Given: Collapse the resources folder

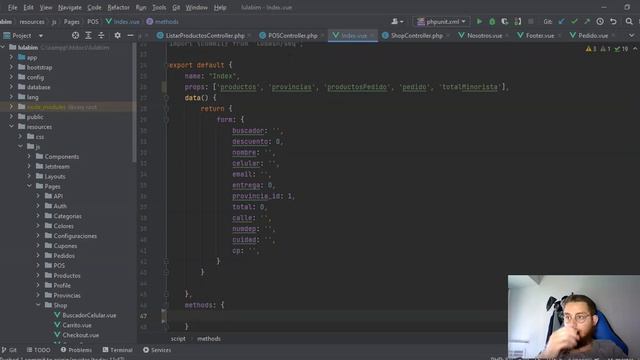Looking at the screenshot, I should [x=11, y=127].
